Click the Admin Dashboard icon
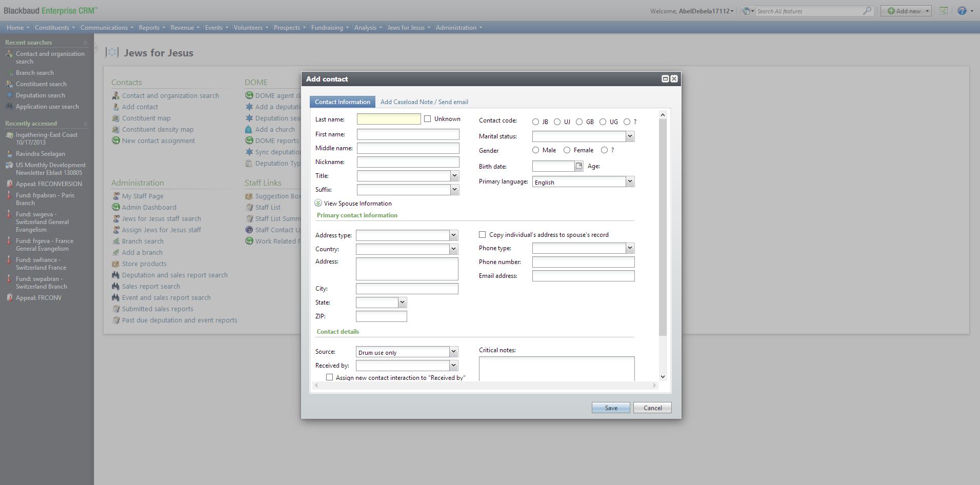Viewport: 980px width, 485px height. pyautogui.click(x=116, y=207)
